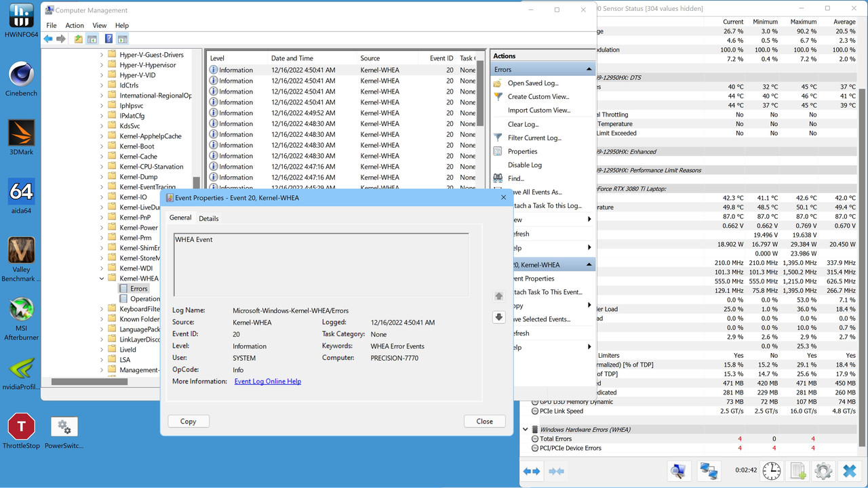The width and height of the screenshot is (868, 488).
Task: Click Back arrow in Computer Management toolbar
Action: coord(48,39)
